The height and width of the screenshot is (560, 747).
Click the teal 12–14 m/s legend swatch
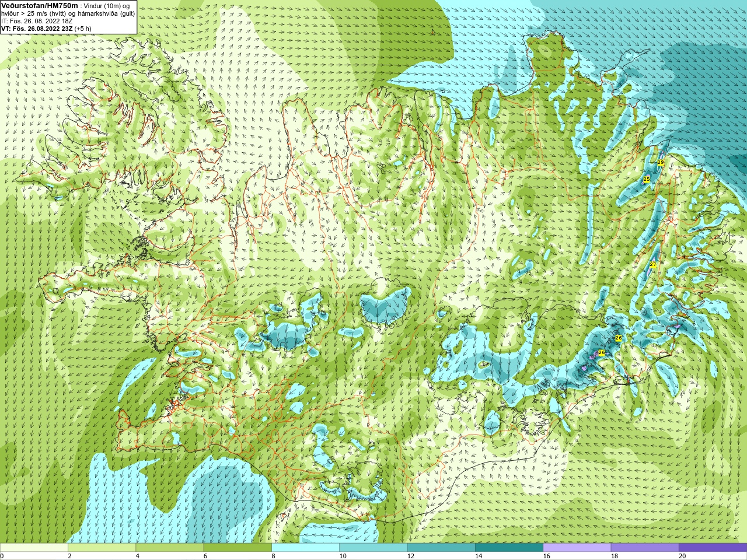click(441, 548)
